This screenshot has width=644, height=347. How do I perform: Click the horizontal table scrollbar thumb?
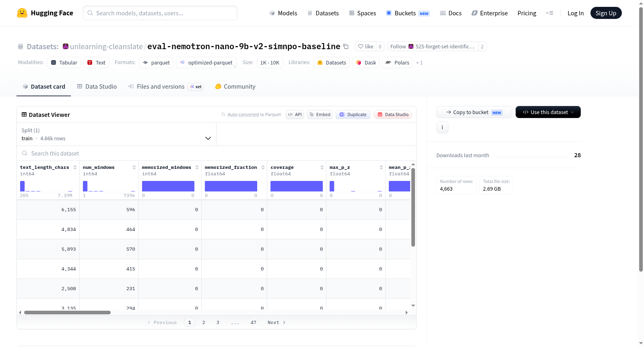pos(67,312)
